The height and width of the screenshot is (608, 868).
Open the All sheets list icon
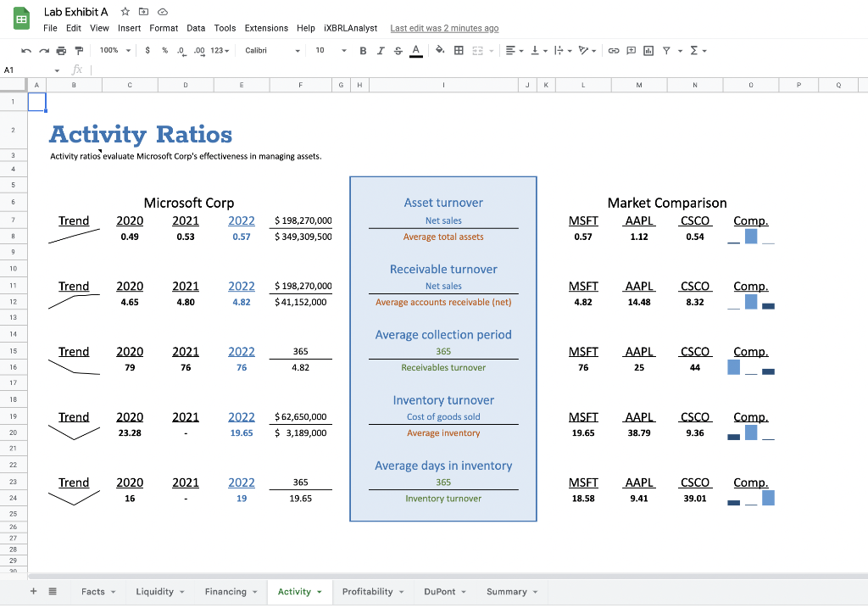[53, 591]
